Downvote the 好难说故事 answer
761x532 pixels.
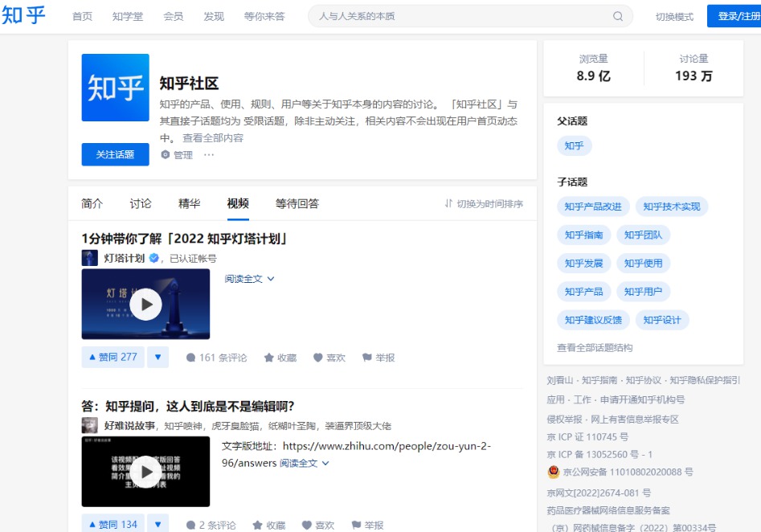click(x=158, y=524)
